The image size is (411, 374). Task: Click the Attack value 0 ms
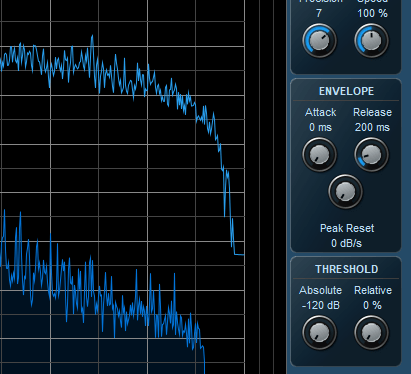(x=320, y=127)
